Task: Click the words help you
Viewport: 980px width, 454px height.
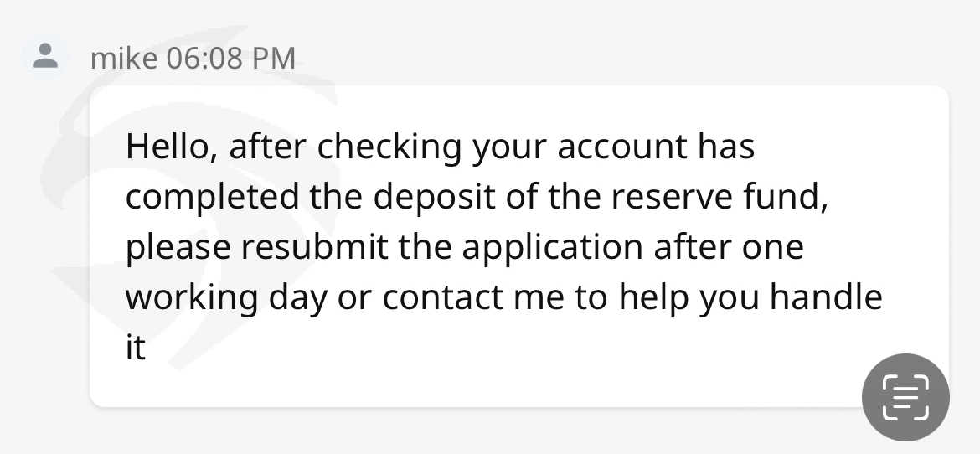Action: coord(687,299)
